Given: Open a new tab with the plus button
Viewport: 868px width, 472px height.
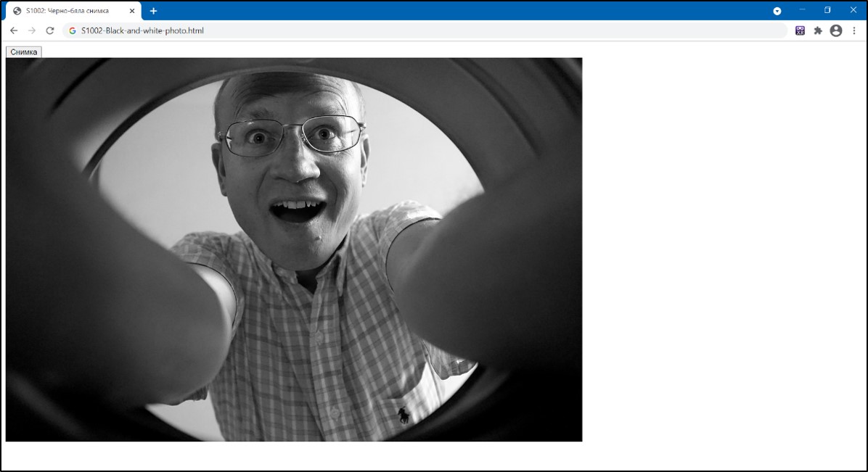Looking at the screenshot, I should (x=153, y=11).
